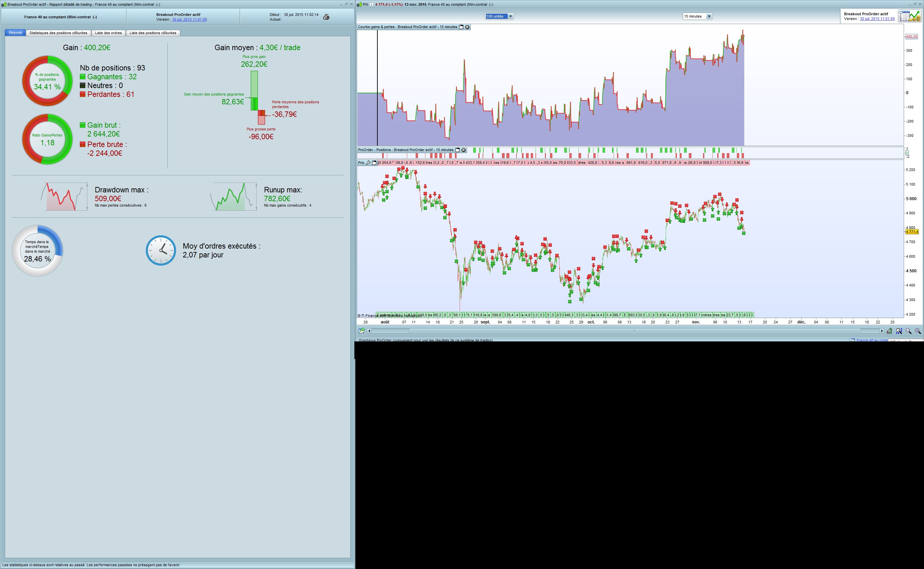Click the zoom in magnifier icon

click(x=918, y=331)
